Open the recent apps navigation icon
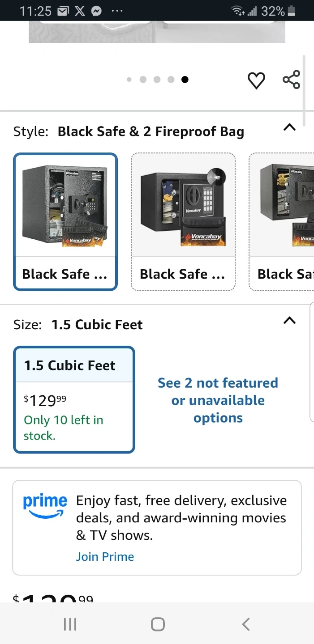314x644 pixels. click(x=70, y=624)
